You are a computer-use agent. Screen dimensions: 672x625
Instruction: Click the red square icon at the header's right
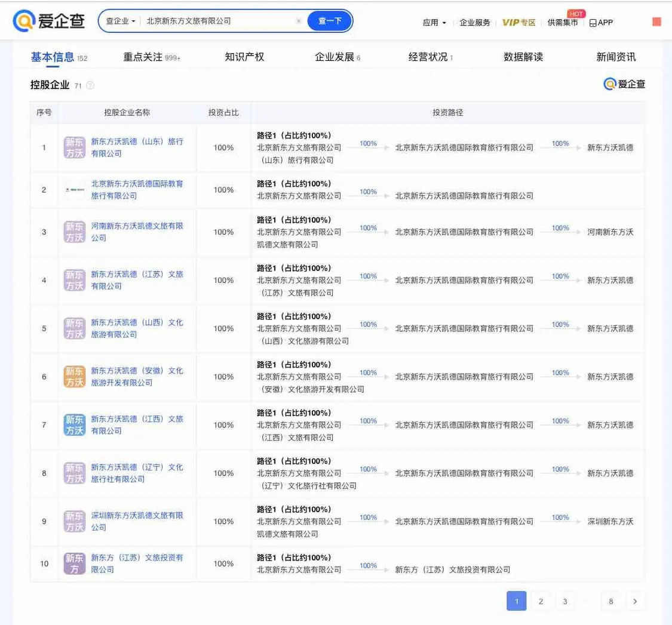click(656, 22)
